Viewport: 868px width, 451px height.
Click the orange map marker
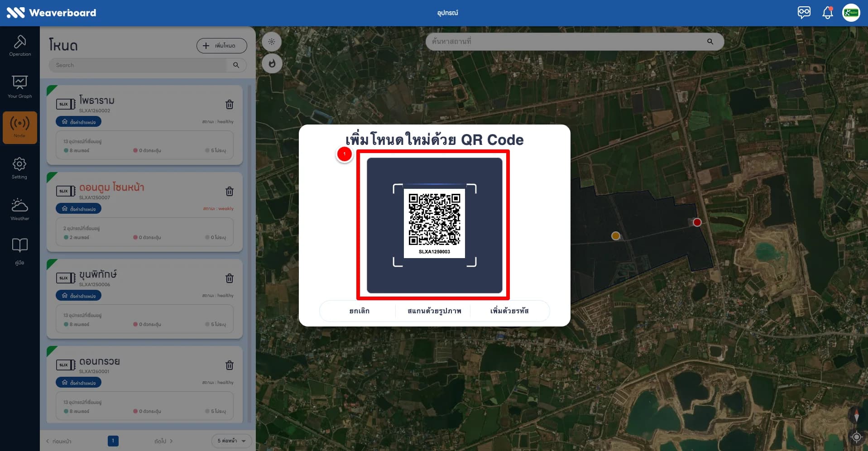615,236
